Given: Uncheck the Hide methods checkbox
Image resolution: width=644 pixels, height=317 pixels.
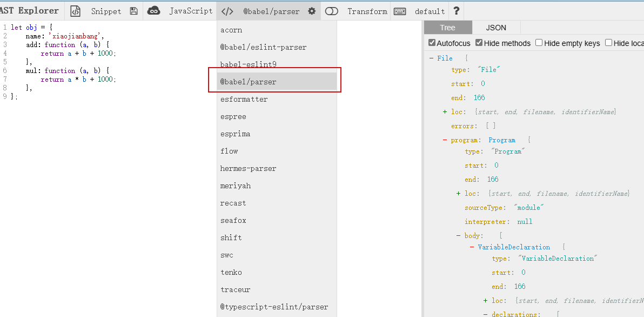Looking at the screenshot, I should (479, 43).
